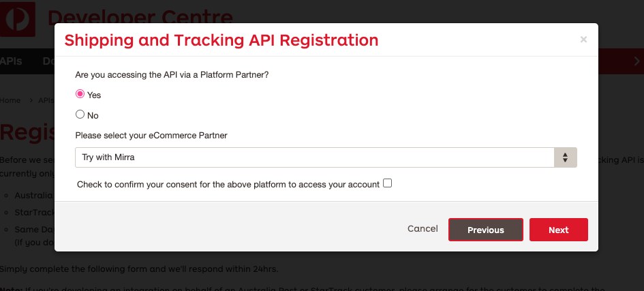Click the No label text
The width and height of the screenshot is (644, 291).
[x=93, y=116]
